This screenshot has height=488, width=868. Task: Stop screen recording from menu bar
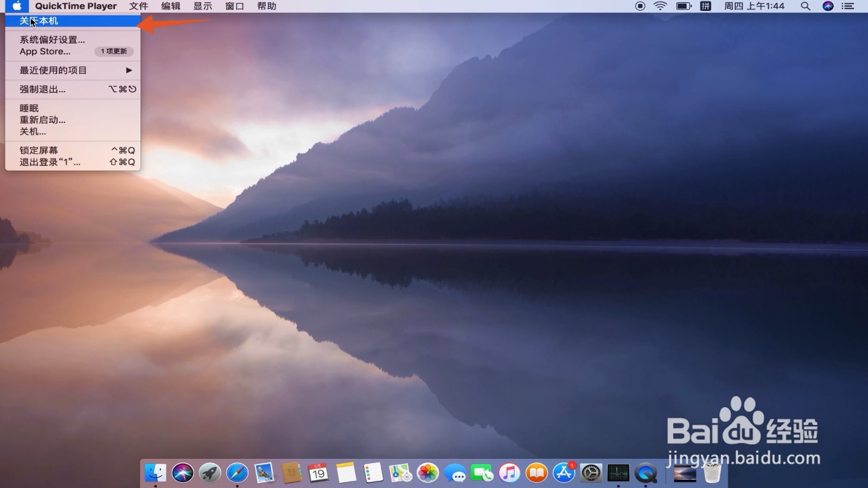click(640, 6)
